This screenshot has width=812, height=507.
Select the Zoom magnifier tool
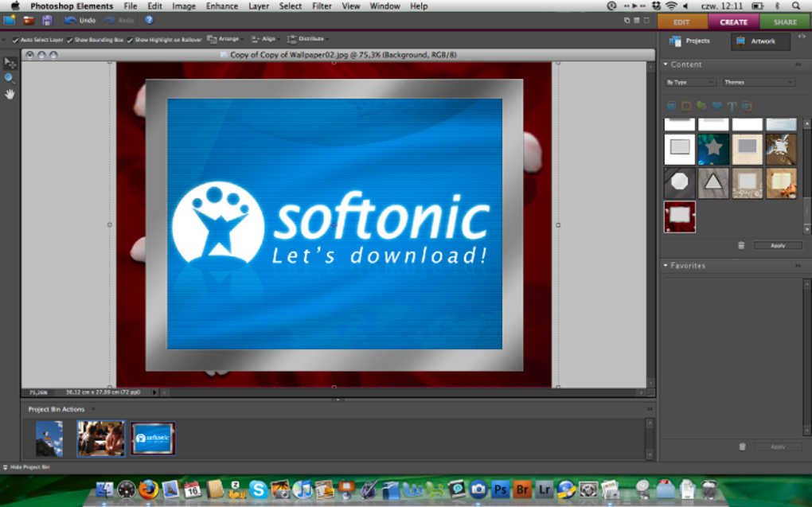pyautogui.click(x=10, y=78)
